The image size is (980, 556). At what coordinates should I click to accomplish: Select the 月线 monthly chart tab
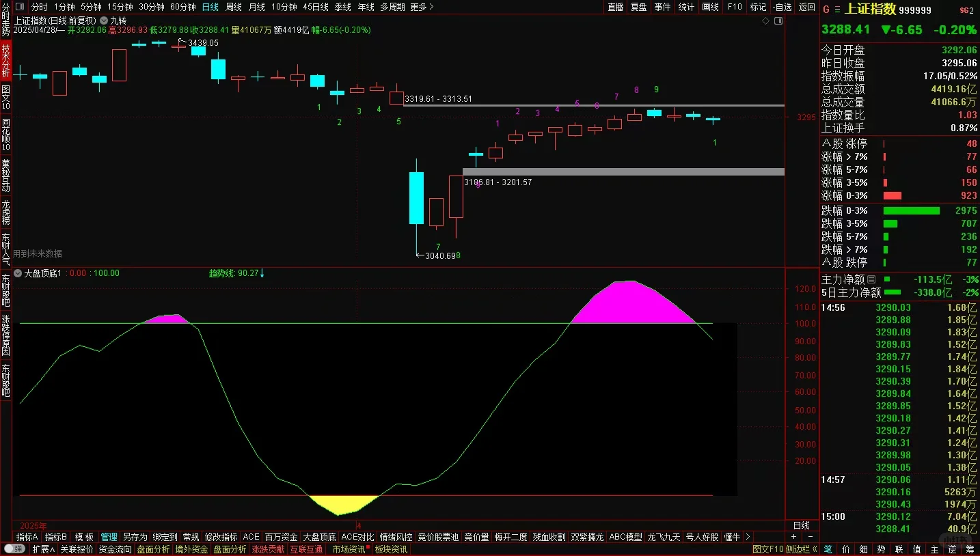[x=257, y=7]
